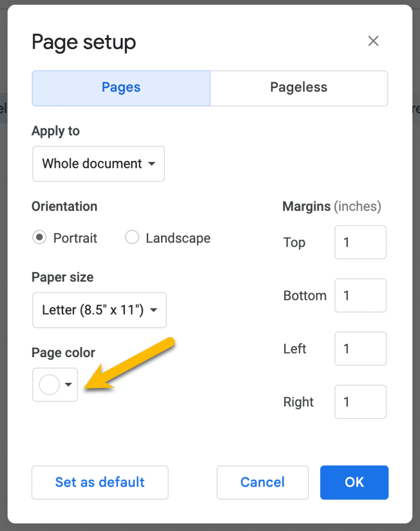Image resolution: width=420 pixels, height=531 pixels.
Task: Select Landscape orientation
Action: pos(132,238)
